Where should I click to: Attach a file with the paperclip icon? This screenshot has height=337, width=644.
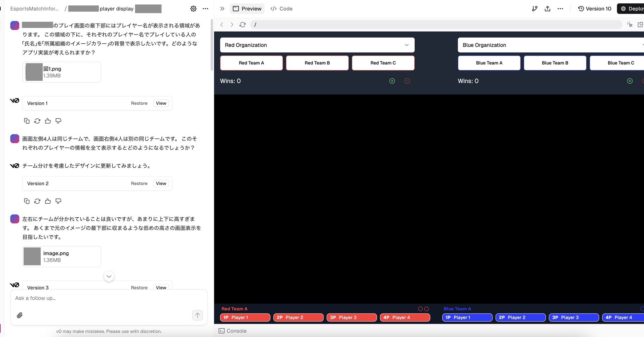(20, 315)
